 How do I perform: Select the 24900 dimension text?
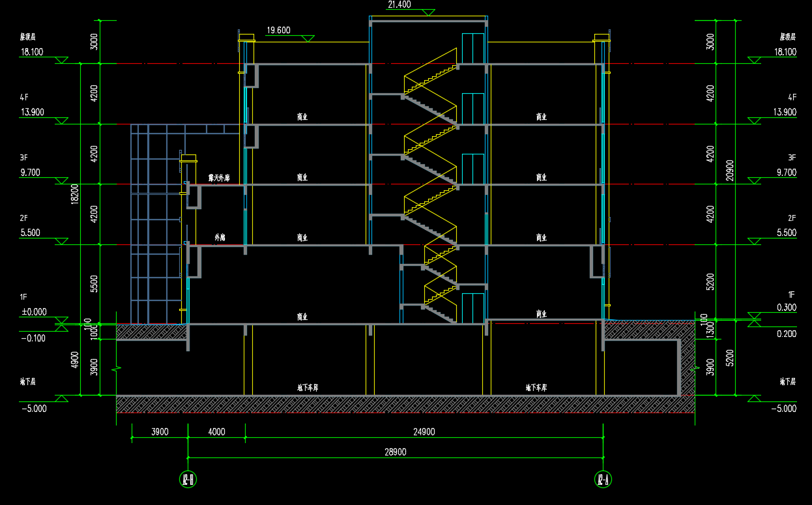point(424,432)
